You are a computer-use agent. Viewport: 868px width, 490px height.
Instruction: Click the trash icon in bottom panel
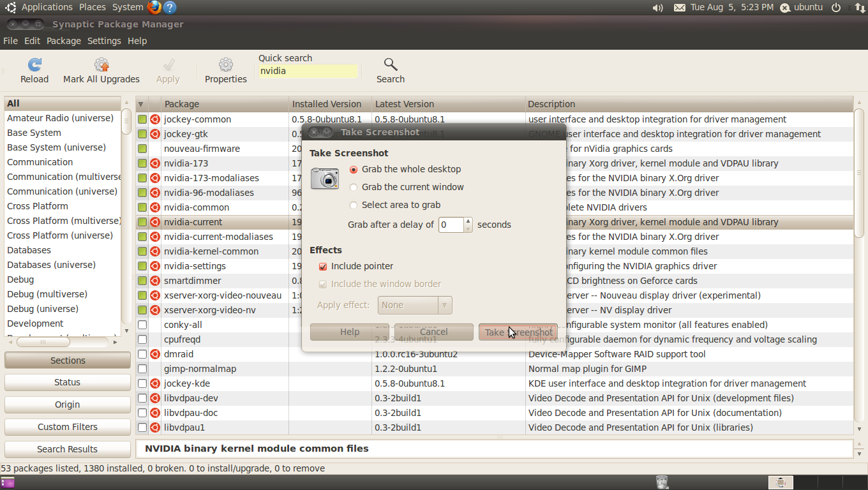(662, 482)
